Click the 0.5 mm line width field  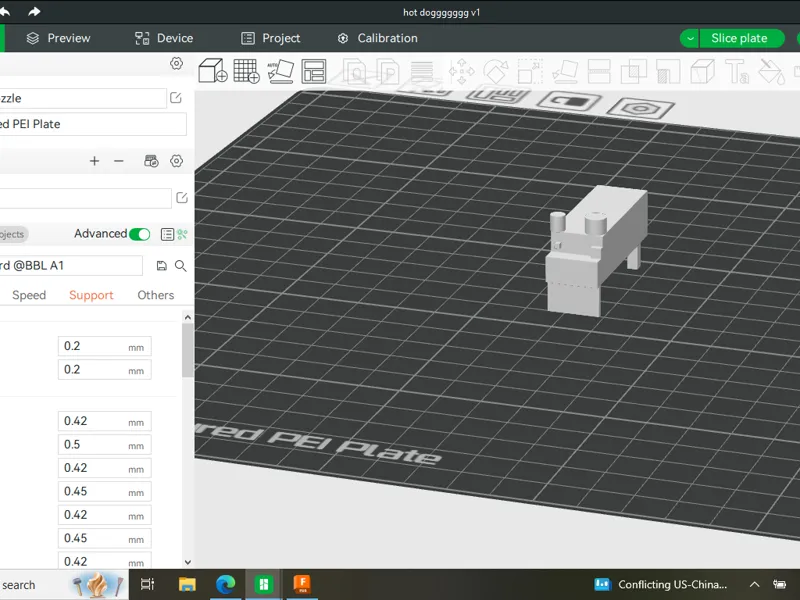point(105,444)
